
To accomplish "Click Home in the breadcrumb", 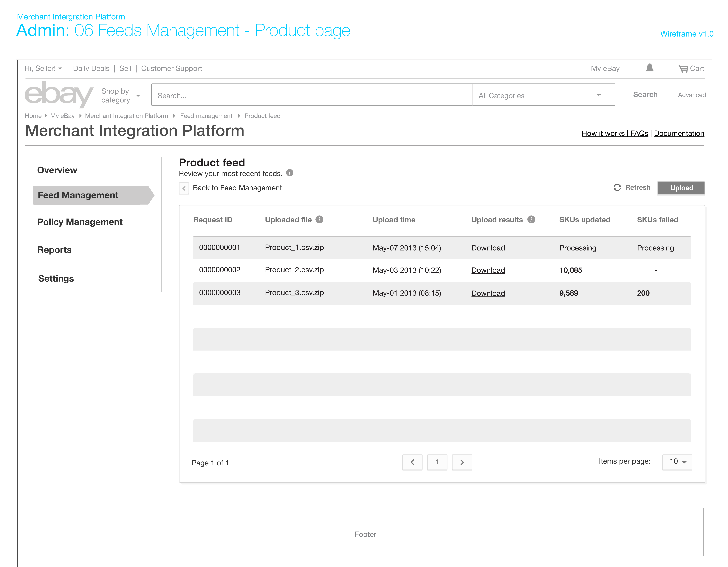I will [x=33, y=116].
